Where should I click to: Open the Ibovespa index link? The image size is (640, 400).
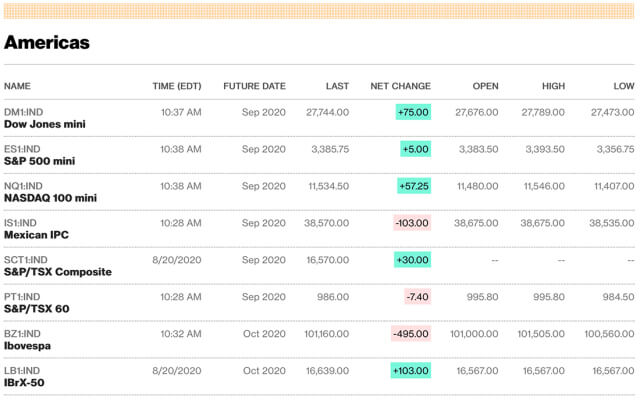coord(28,346)
